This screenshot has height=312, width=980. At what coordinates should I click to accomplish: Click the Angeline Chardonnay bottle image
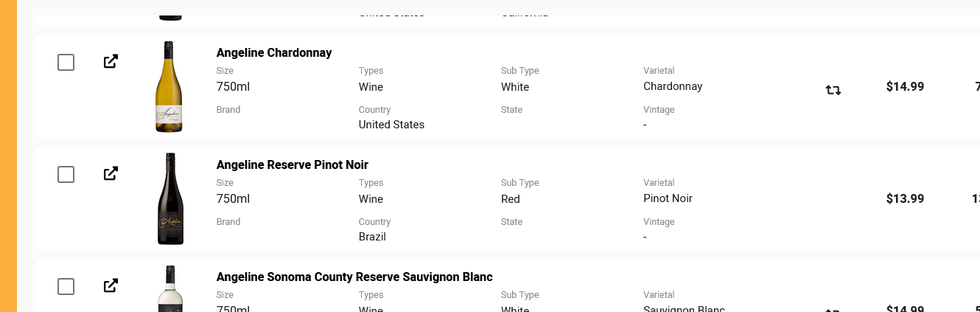coord(169,87)
